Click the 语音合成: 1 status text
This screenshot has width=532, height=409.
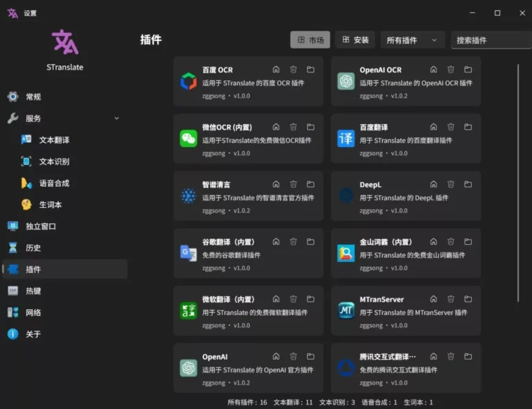[380, 402]
